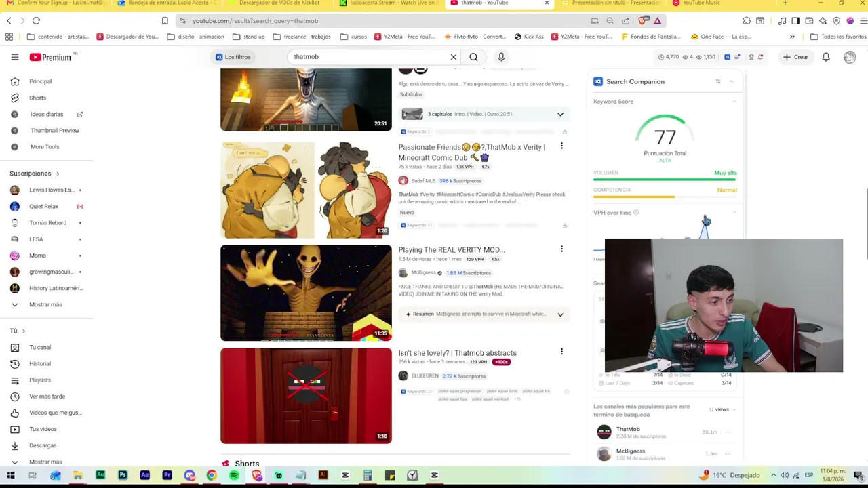This screenshot has height=488, width=868.
Task: Open Tu canal icon in sidebar
Action: [14, 347]
